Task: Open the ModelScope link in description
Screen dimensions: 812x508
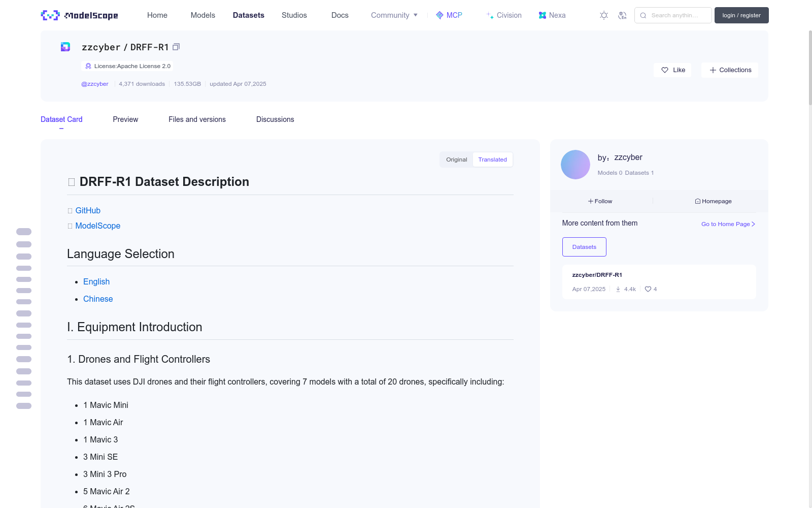Action: click(x=98, y=226)
